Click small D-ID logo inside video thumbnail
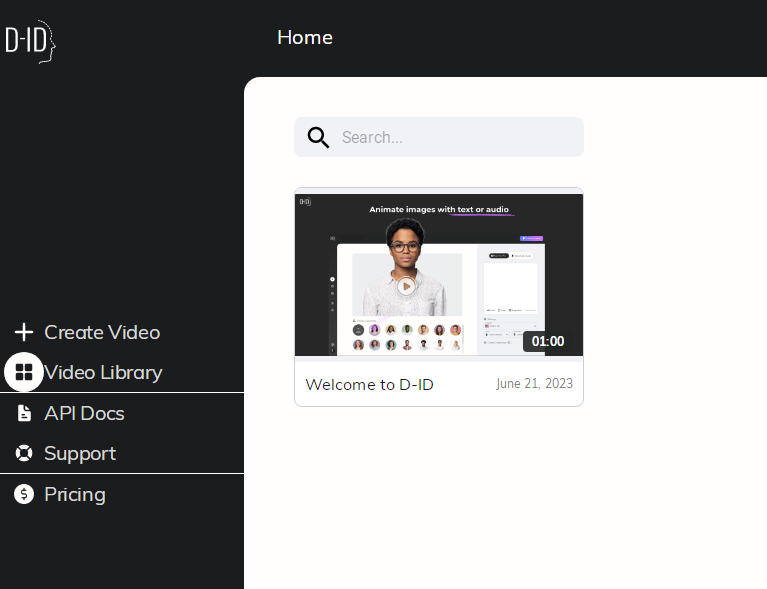This screenshot has width=767, height=589. (305, 202)
